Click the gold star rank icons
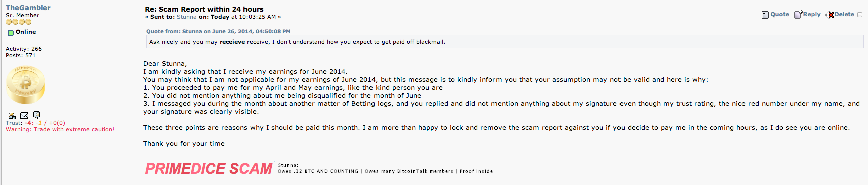 click(18, 22)
